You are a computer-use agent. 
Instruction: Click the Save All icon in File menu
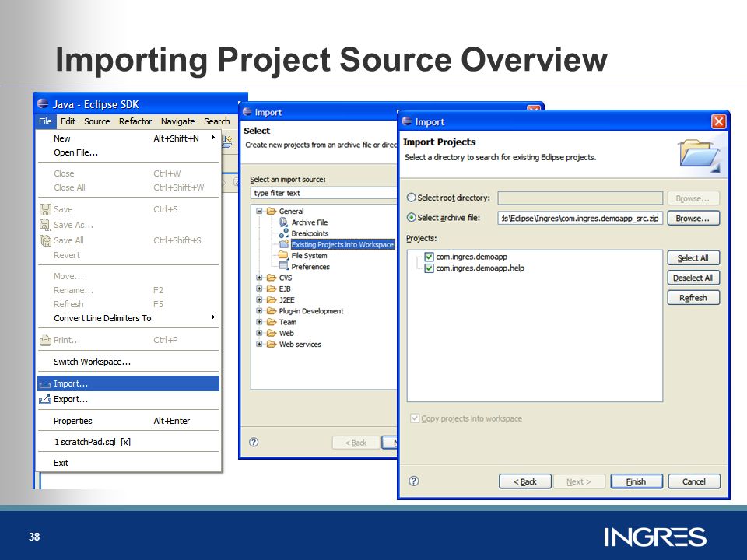coord(45,240)
